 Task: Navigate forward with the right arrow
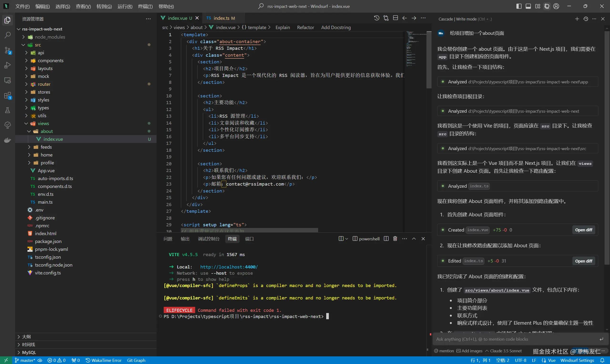point(414,18)
